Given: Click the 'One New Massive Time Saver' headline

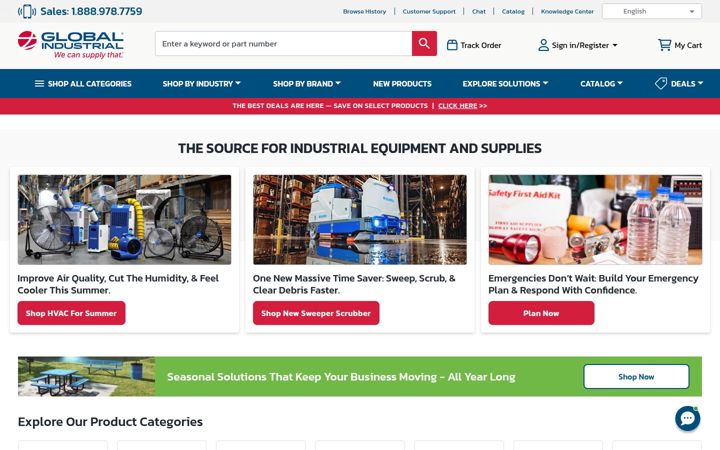Looking at the screenshot, I should 354,284.
